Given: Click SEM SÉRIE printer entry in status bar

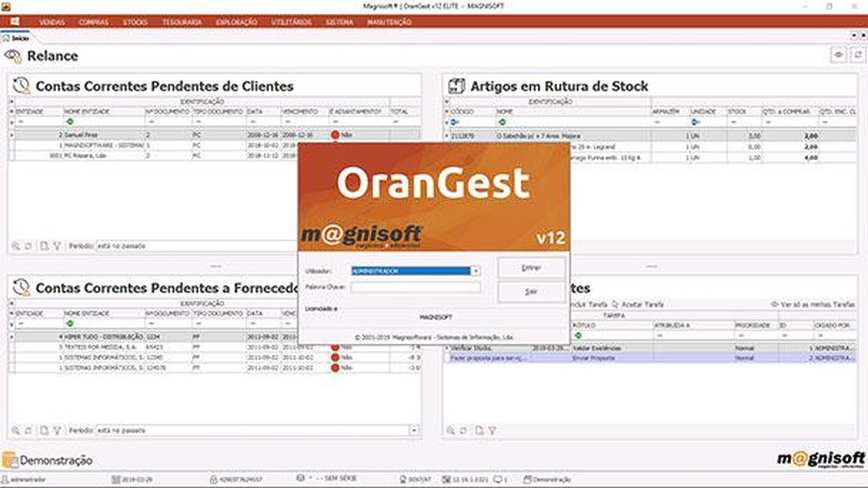Looking at the screenshot, I should tap(326, 478).
